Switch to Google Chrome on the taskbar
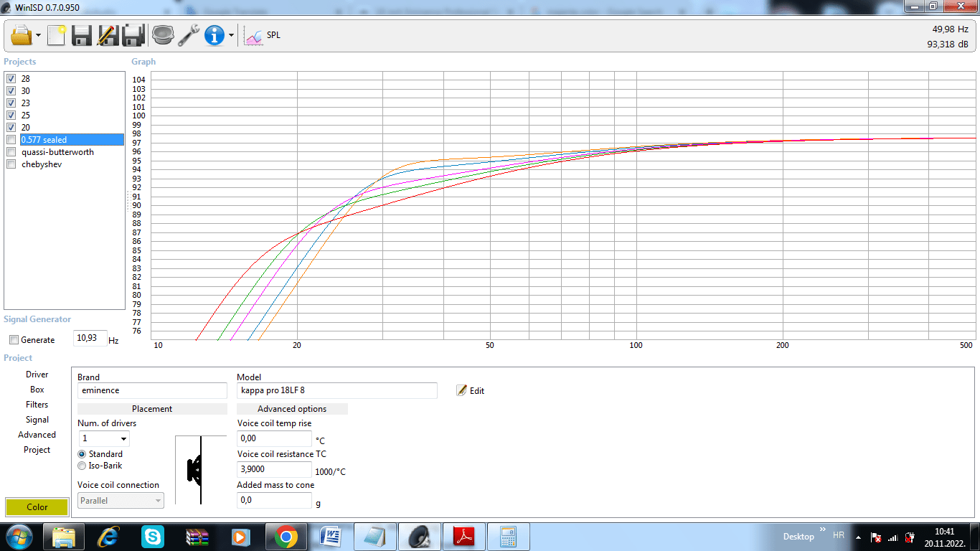The height and width of the screenshot is (551, 980). tap(286, 537)
